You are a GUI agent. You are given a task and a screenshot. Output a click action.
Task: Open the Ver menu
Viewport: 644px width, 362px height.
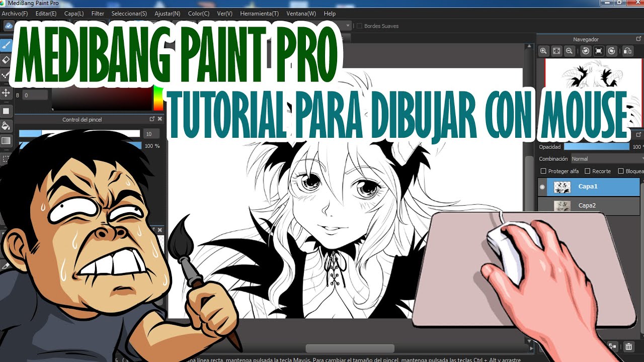(225, 14)
